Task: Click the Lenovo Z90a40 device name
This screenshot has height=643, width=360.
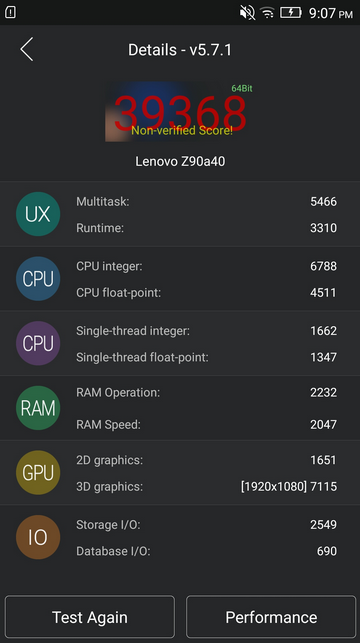Action: (180, 161)
